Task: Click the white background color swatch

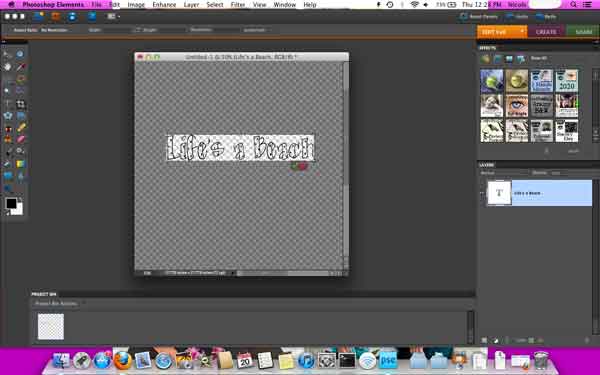Action: point(18,210)
